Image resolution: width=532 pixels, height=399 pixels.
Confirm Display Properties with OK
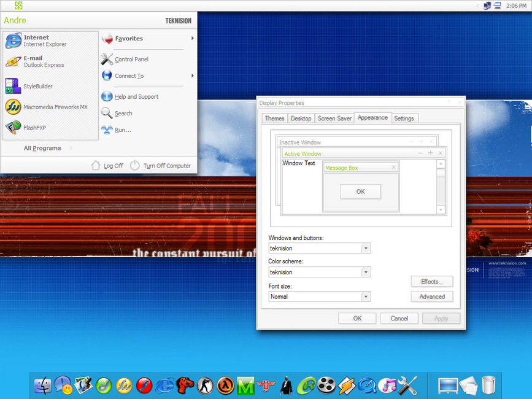357,318
